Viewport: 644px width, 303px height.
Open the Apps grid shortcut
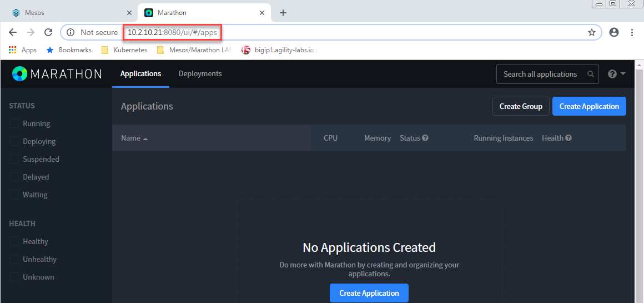click(x=23, y=50)
